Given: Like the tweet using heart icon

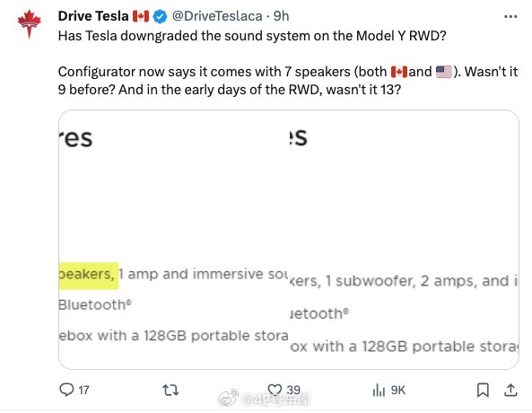Looking at the screenshot, I should [x=275, y=390].
